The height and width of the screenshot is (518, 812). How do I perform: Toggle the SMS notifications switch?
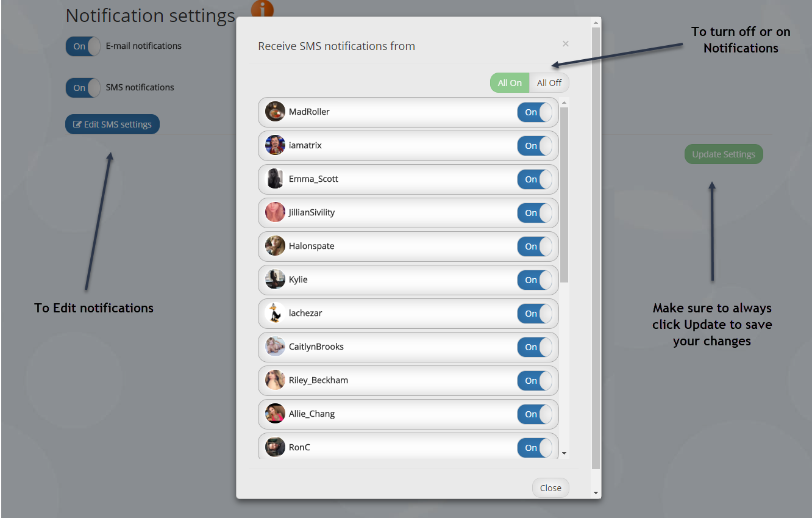coord(83,88)
